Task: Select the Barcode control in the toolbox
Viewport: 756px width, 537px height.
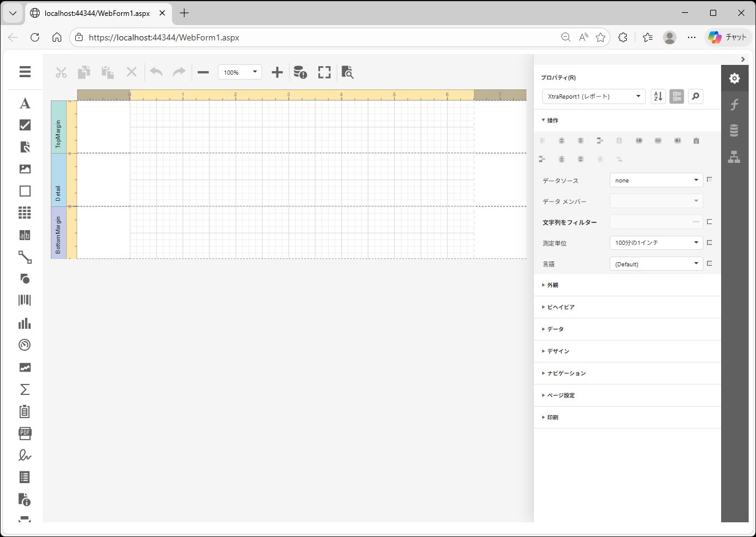Action: tap(25, 300)
